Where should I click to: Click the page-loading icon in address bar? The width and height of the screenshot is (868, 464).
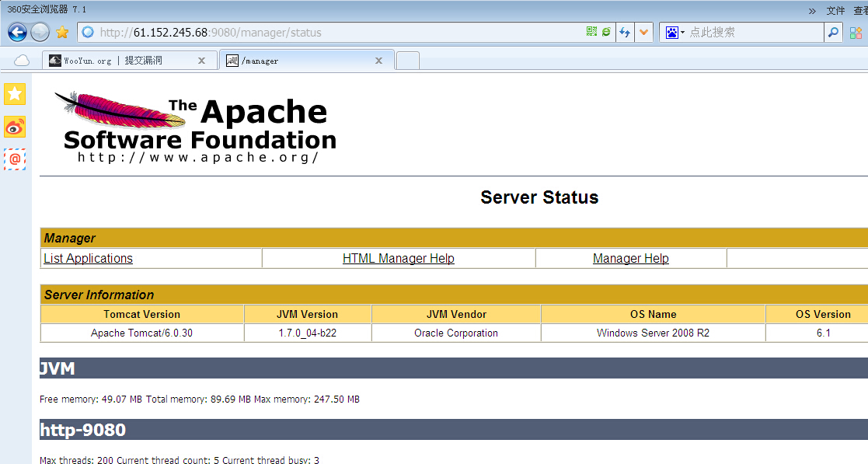(88, 32)
